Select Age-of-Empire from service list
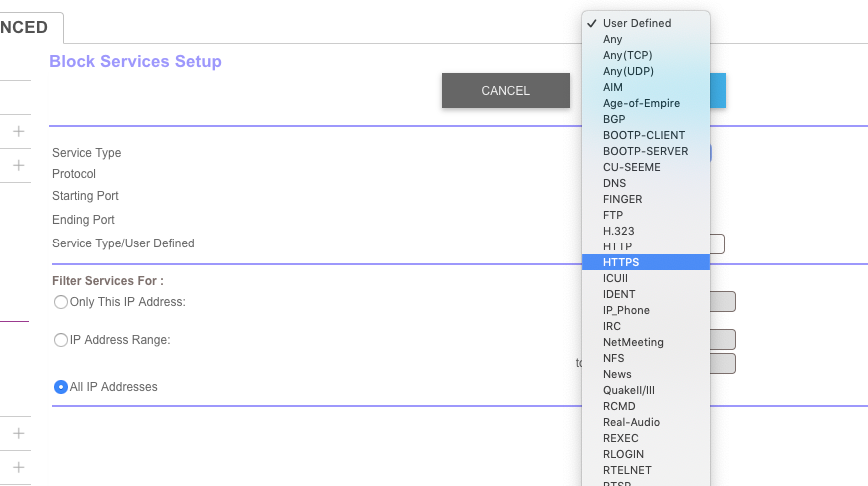This screenshot has height=486, width=868. coord(641,103)
